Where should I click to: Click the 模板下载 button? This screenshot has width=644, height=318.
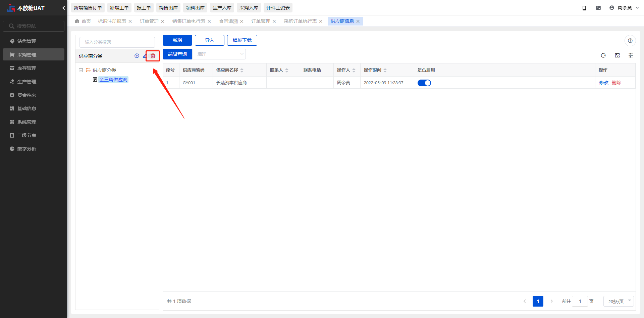click(x=242, y=40)
